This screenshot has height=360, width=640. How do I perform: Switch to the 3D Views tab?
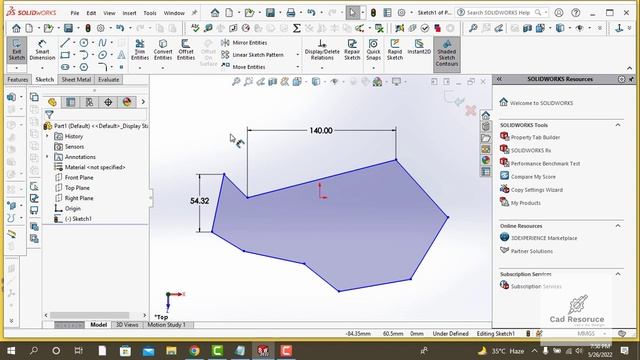coord(127,325)
